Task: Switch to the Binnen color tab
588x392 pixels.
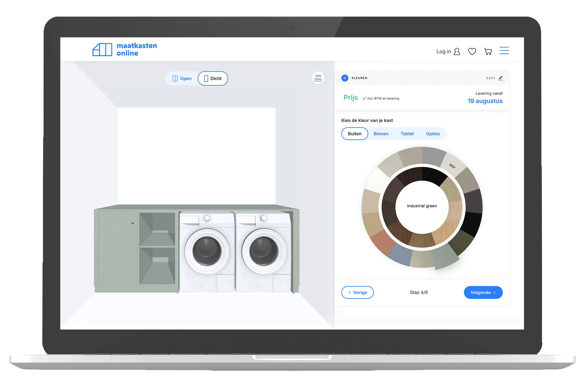Action: click(381, 134)
